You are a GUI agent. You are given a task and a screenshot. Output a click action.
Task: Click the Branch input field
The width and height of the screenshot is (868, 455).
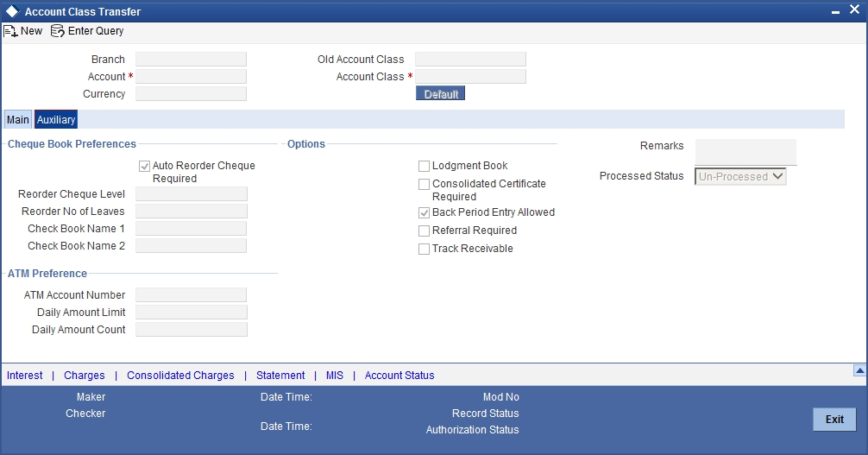(x=191, y=60)
